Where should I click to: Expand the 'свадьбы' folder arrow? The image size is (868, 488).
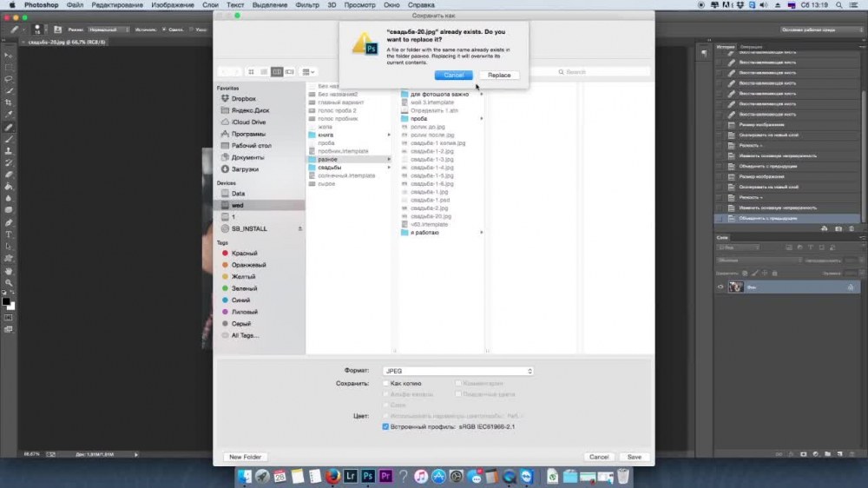pos(389,168)
